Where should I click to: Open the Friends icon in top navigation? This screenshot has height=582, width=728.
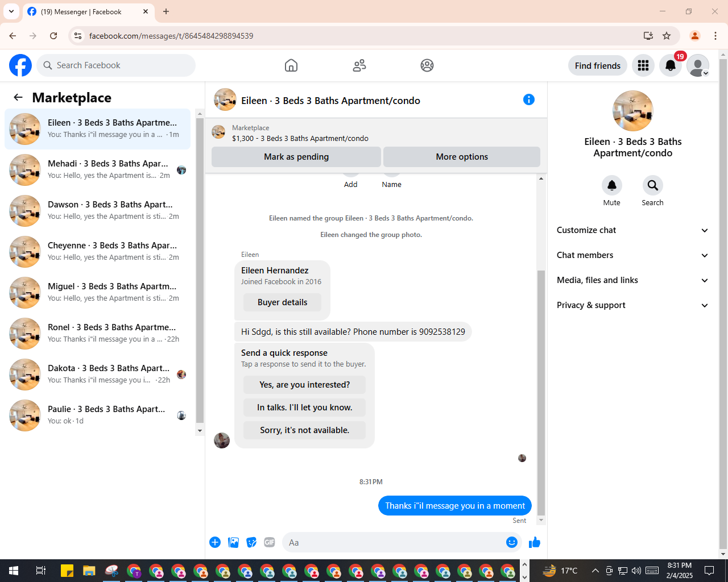coord(359,65)
